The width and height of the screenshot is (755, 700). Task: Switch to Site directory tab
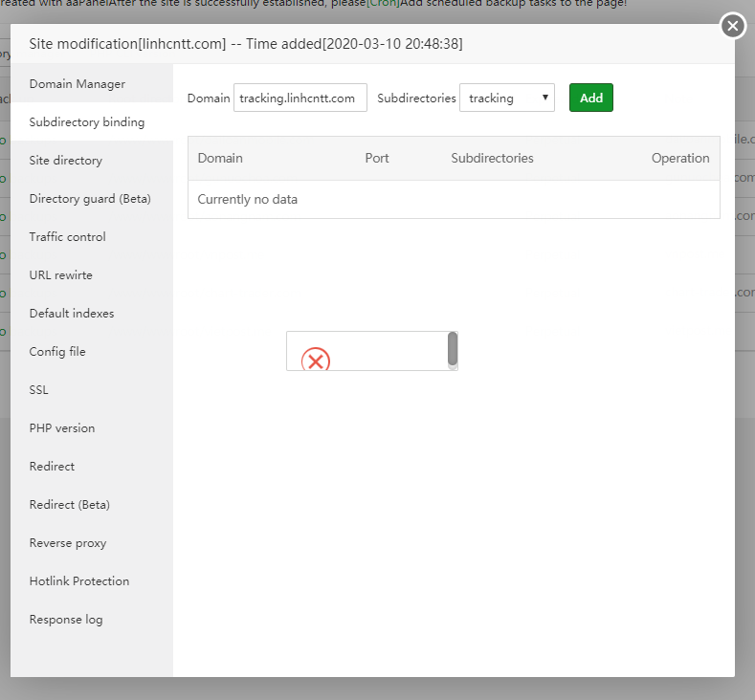point(66,161)
